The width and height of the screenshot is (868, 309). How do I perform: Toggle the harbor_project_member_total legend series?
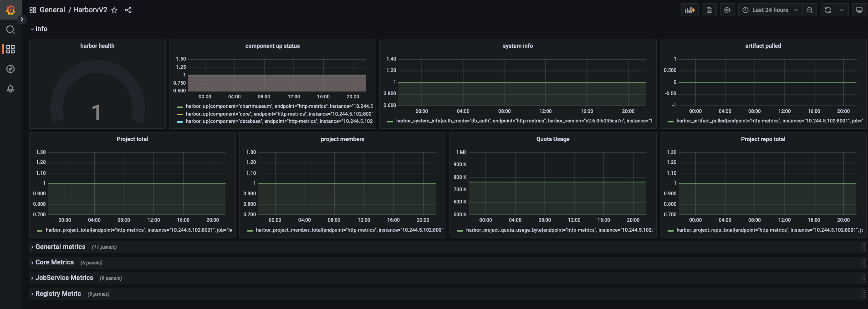pos(349,230)
